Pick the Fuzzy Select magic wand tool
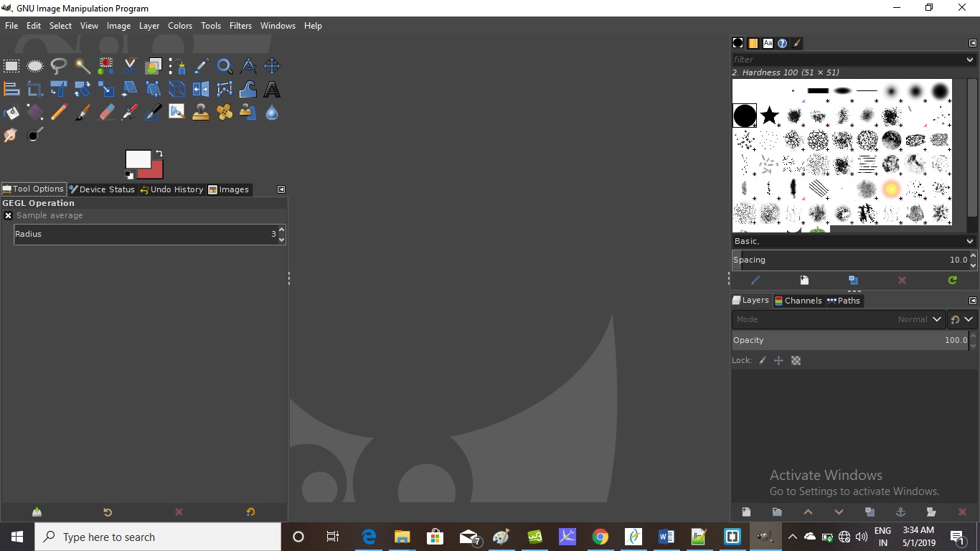 pos(83,67)
